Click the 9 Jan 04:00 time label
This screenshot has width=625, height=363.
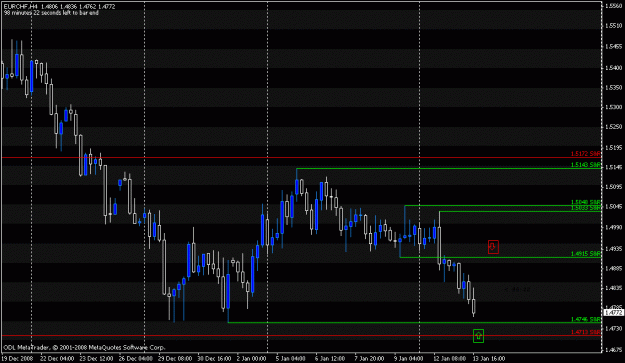pyautogui.click(x=408, y=359)
